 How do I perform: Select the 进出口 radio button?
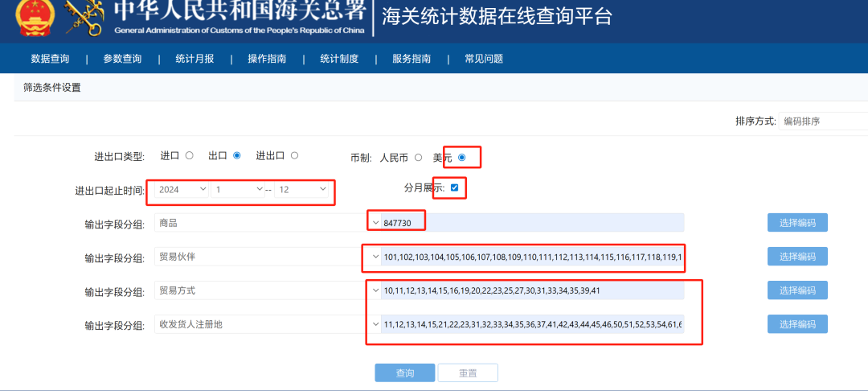pos(294,155)
